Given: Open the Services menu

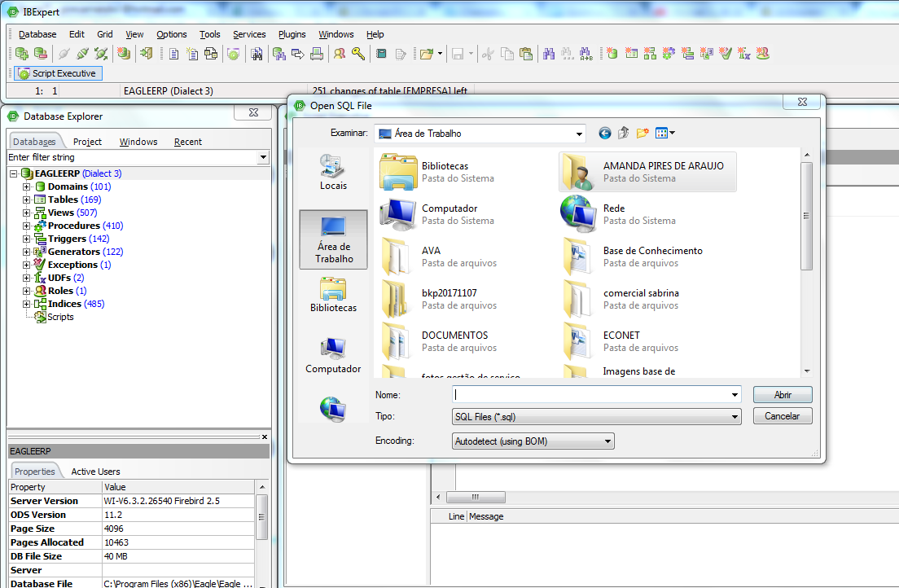Looking at the screenshot, I should (x=249, y=34).
